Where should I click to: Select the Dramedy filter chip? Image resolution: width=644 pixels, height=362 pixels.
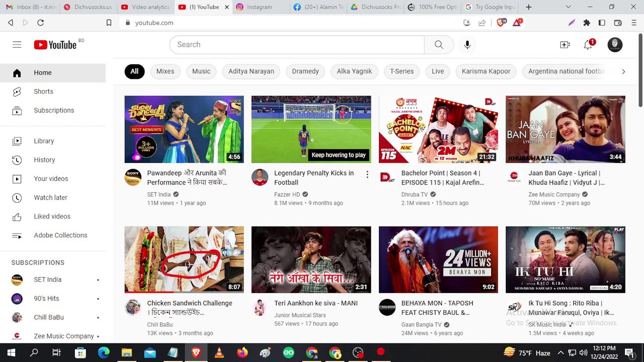click(305, 71)
